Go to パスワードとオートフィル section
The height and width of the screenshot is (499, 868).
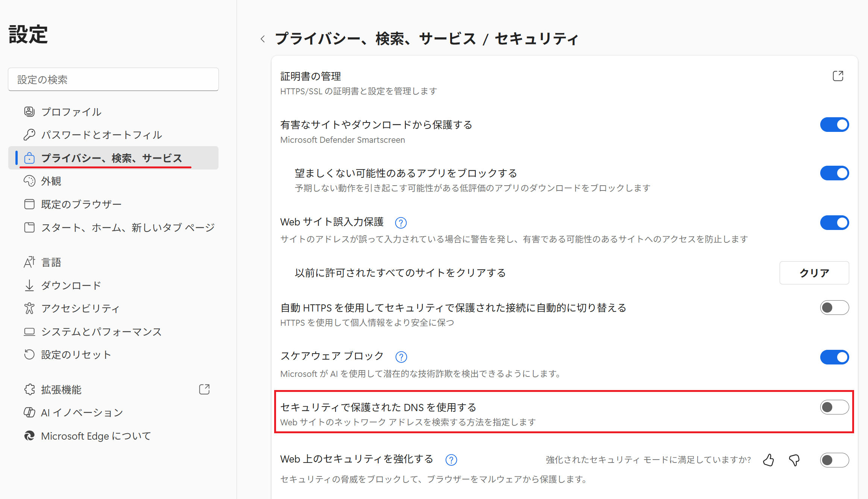click(x=101, y=135)
